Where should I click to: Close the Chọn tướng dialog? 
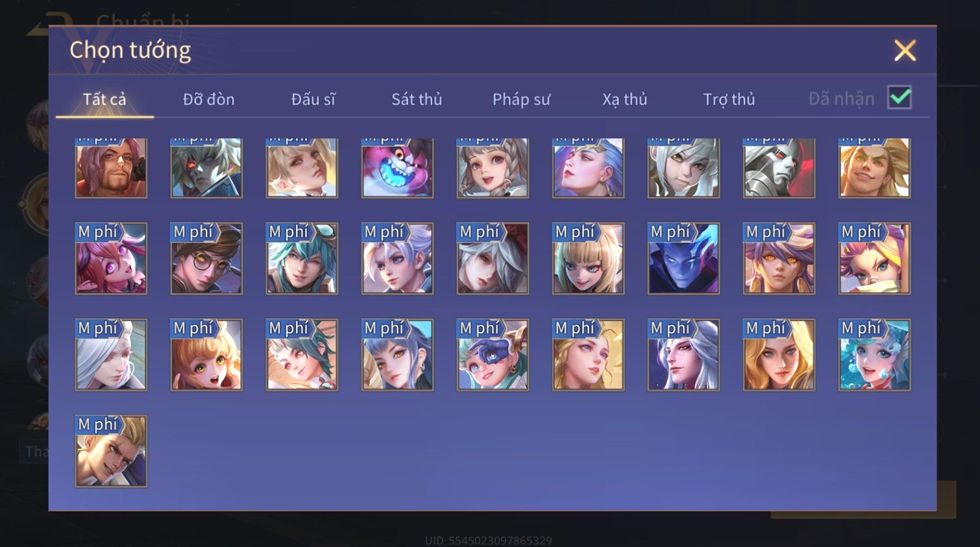tap(905, 51)
